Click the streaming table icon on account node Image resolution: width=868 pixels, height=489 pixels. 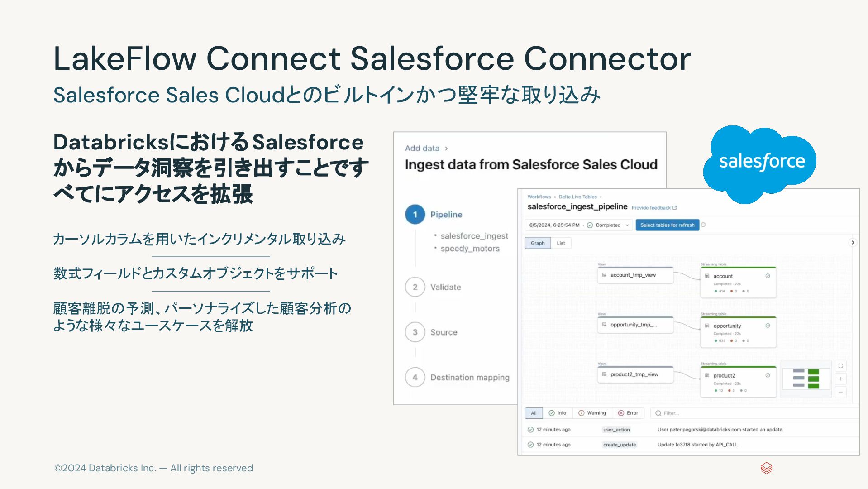[707, 276]
